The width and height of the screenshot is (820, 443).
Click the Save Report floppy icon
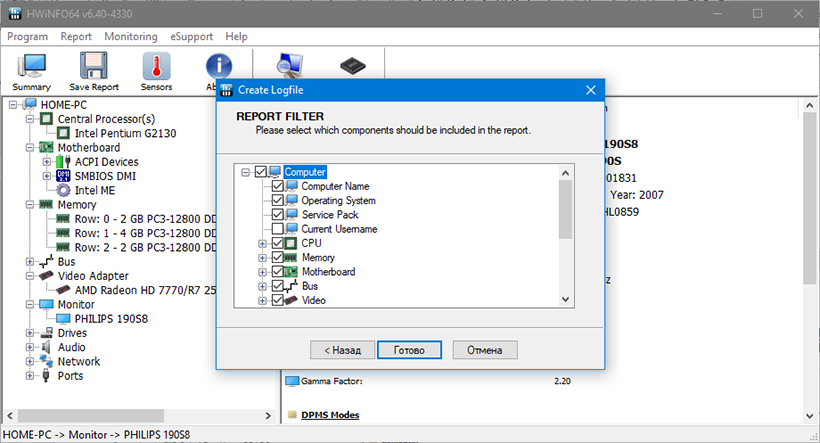click(94, 66)
